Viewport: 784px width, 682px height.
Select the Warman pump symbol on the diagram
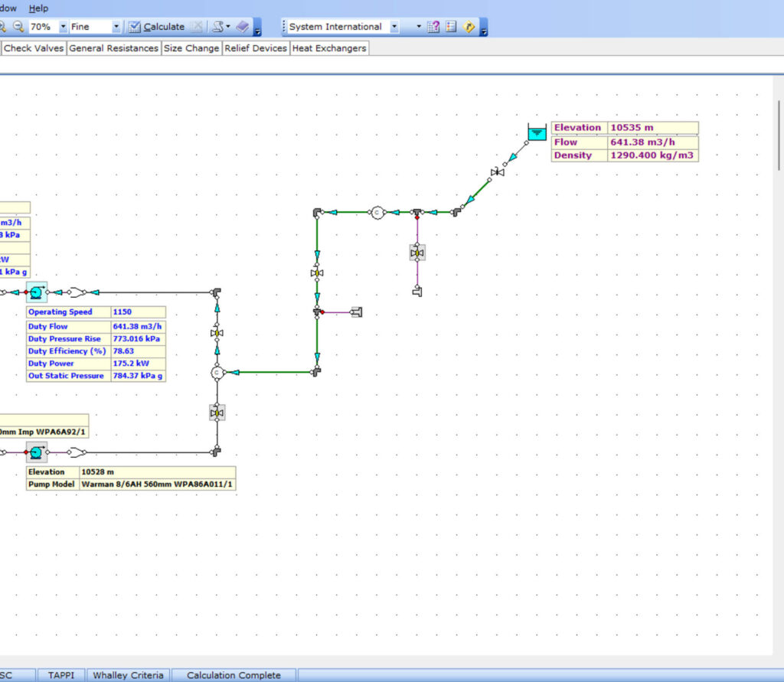[35, 452]
